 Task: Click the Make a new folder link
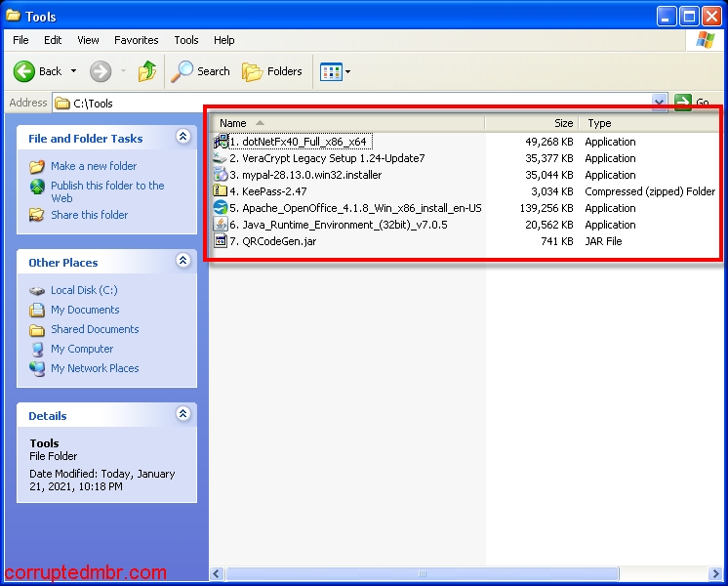(x=94, y=166)
